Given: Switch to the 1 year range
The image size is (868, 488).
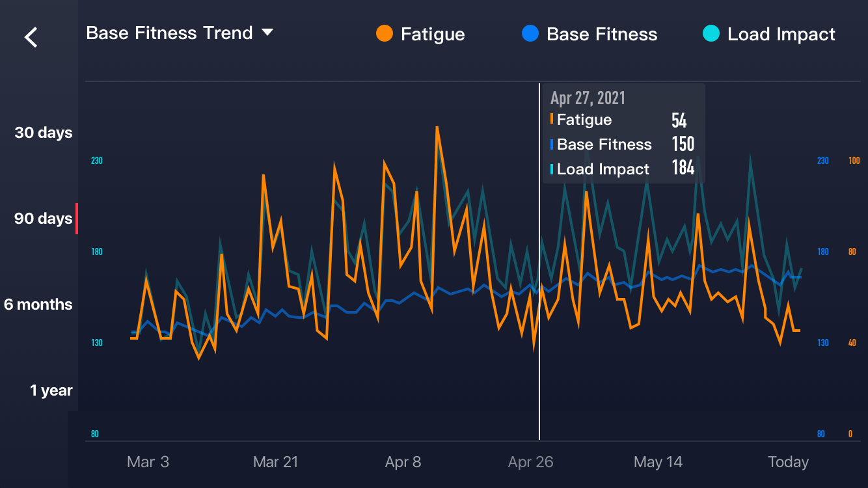Looking at the screenshot, I should click(x=51, y=390).
